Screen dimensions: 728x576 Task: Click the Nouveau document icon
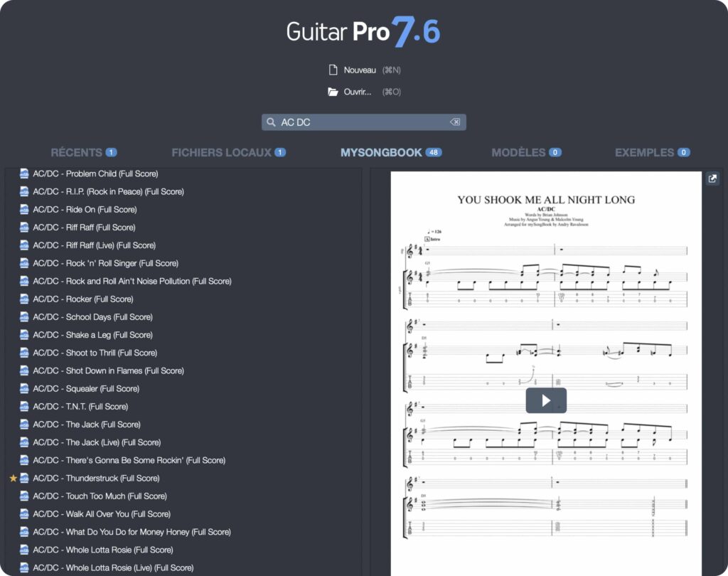tap(333, 70)
